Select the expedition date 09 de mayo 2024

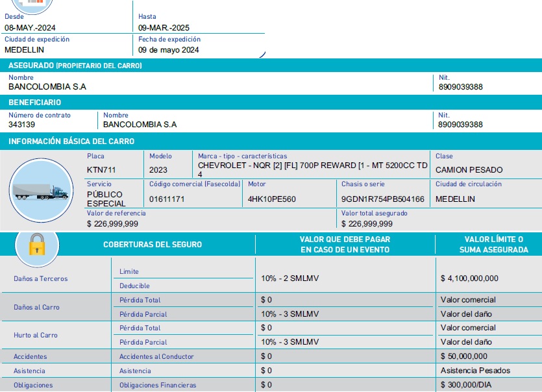(169, 50)
